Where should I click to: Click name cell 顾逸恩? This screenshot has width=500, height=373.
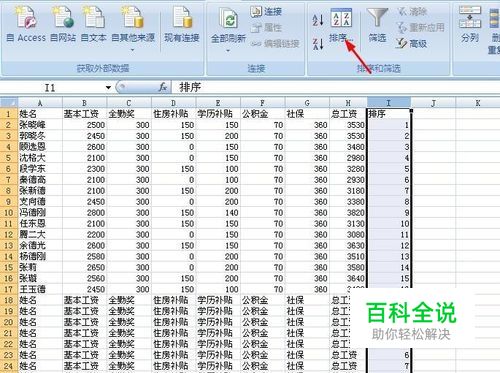[x=40, y=147]
